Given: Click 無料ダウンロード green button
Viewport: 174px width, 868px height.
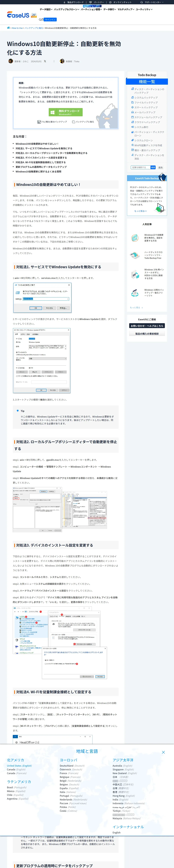Looking at the screenshot, I should click(66, 112).
